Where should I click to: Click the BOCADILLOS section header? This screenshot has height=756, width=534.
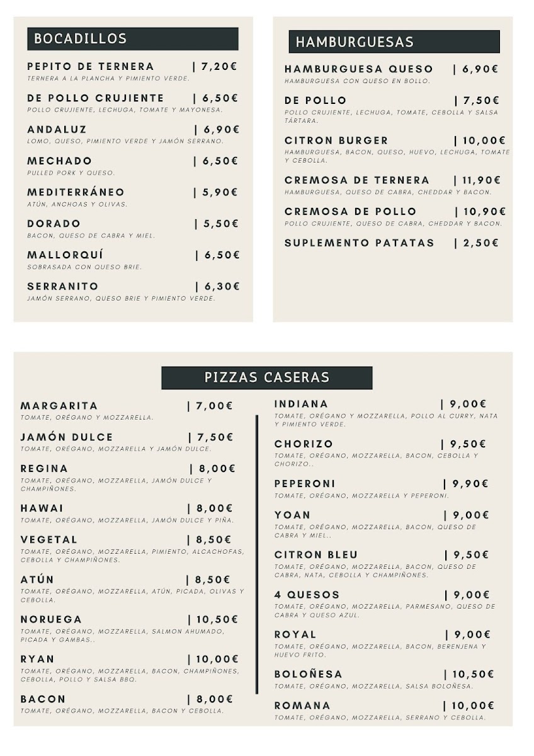pyautogui.click(x=133, y=38)
